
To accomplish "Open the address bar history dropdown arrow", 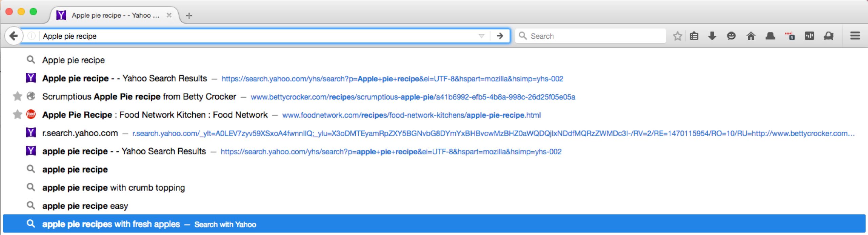I will tap(481, 36).
